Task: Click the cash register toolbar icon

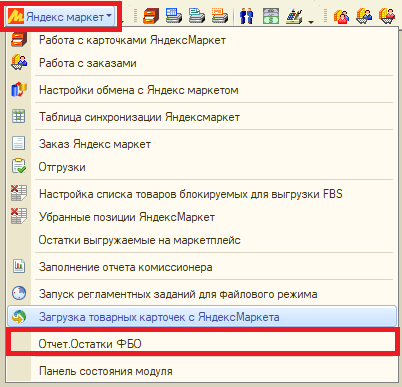Action: [x=294, y=16]
